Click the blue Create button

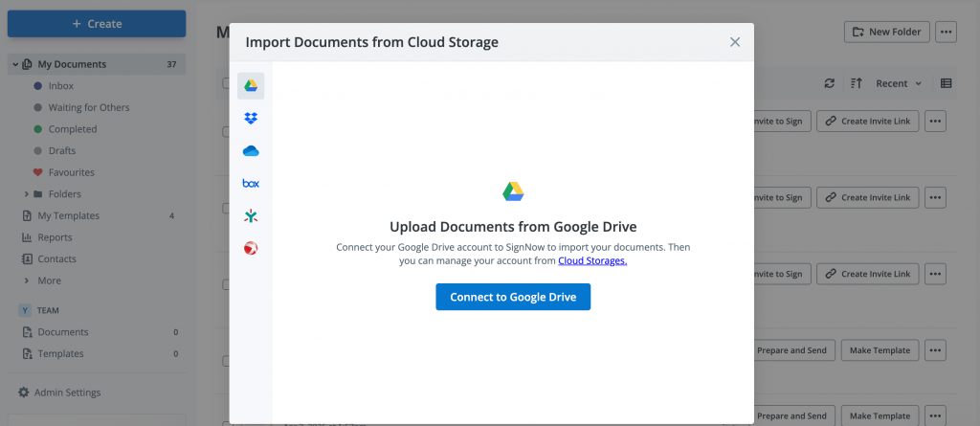click(x=97, y=24)
